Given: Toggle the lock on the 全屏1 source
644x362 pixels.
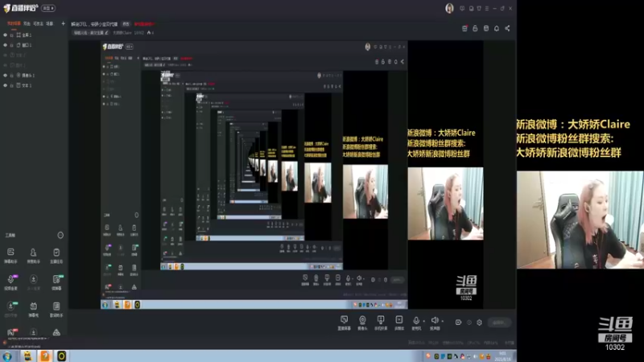Looking at the screenshot, I should 11,35.
